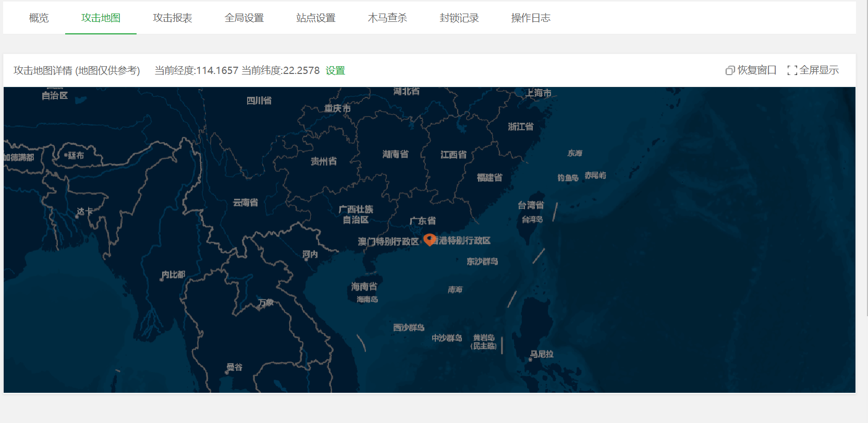Open the 全局设置 tab
The image size is (868, 423).
pos(244,18)
